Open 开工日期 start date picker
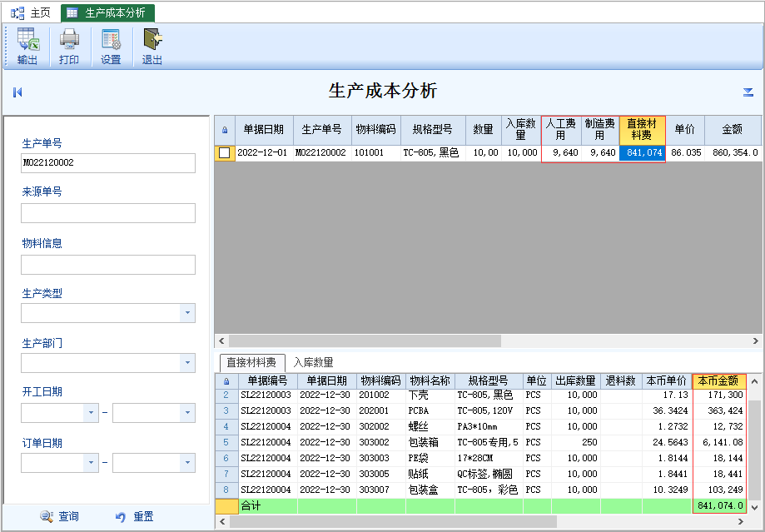Viewport: 765px width, 532px height. click(91, 413)
